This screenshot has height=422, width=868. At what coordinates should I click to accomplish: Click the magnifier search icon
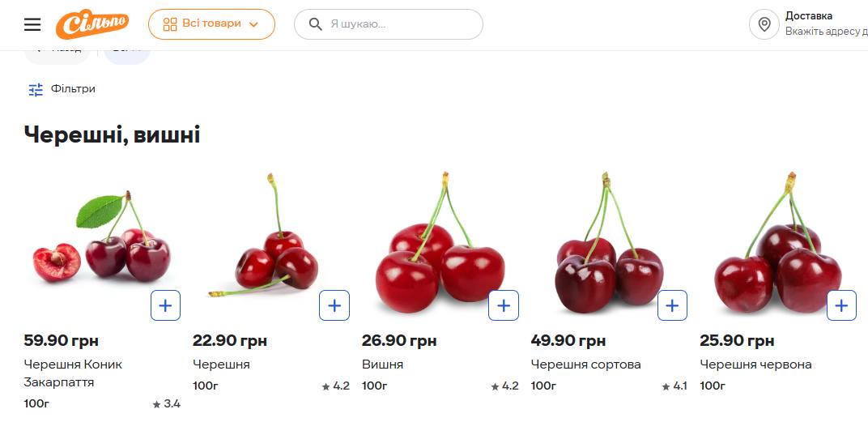pyautogui.click(x=316, y=24)
